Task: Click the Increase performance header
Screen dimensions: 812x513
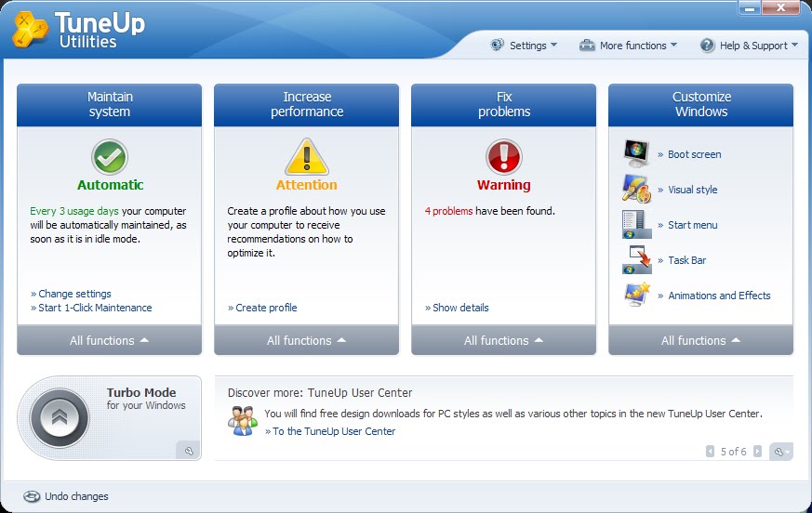Action: (307, 105)
